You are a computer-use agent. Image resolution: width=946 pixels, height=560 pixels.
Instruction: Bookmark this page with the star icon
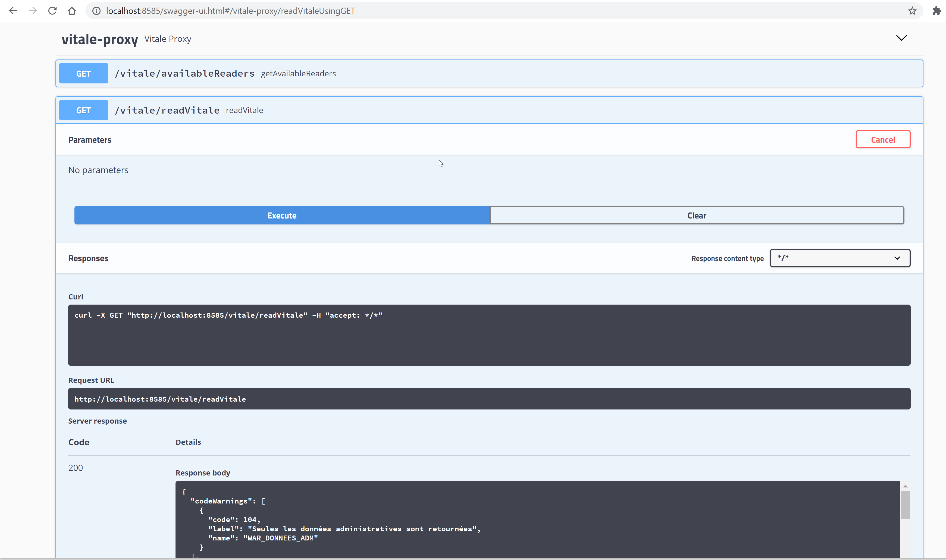click(912, 11)
